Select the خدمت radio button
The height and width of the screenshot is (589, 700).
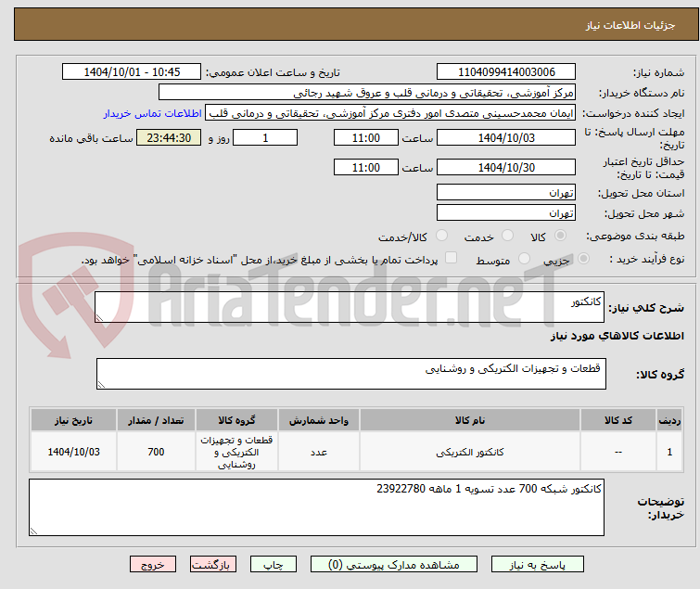[507, 236]
